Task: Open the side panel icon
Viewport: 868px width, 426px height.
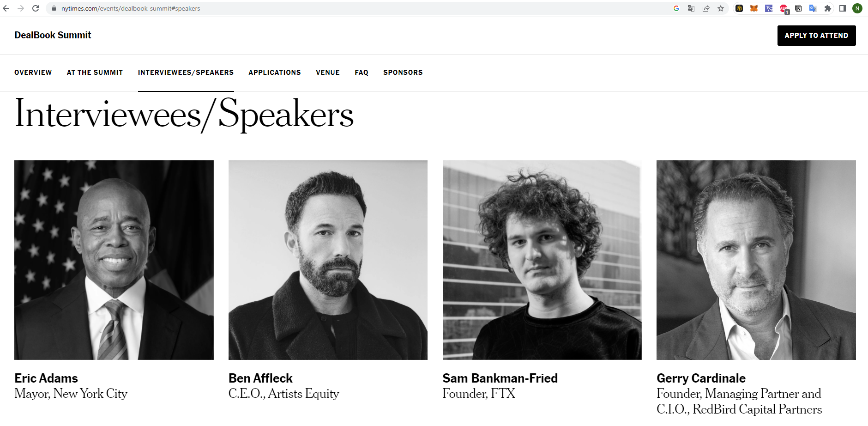Action: coord(843,8)
